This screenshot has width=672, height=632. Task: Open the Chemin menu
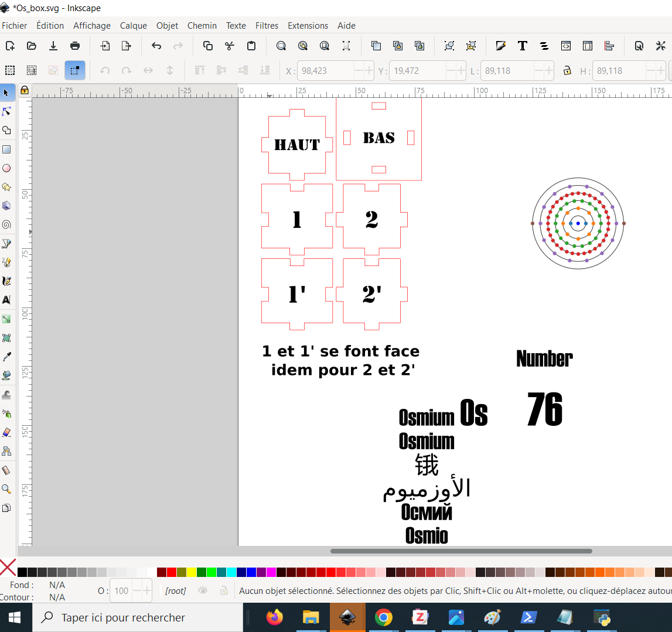click(202, 25)
